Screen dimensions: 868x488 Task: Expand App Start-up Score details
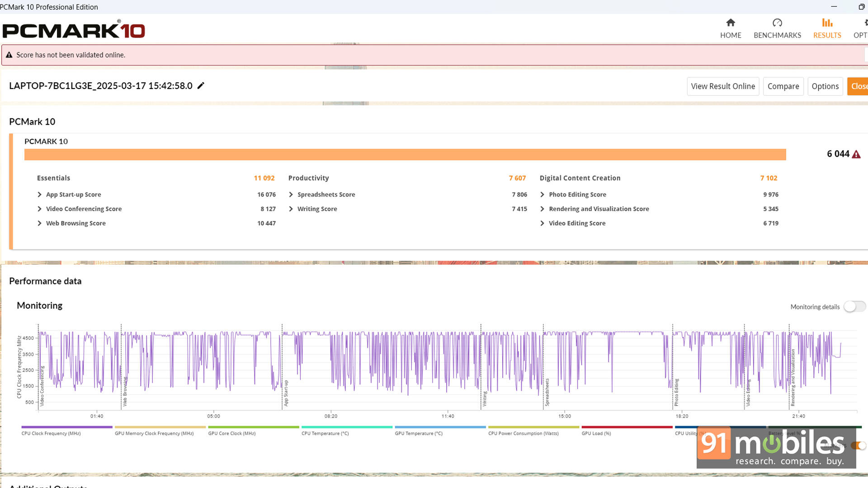(39, 194)
